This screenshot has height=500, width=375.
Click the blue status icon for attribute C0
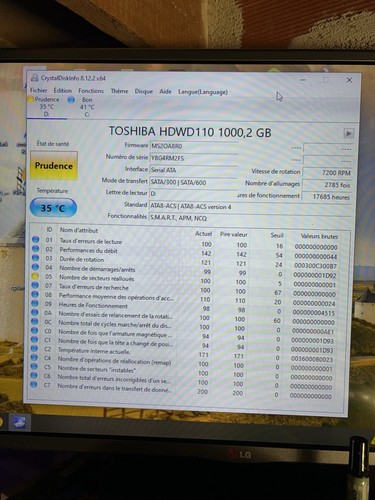click(x=34, y=330)
